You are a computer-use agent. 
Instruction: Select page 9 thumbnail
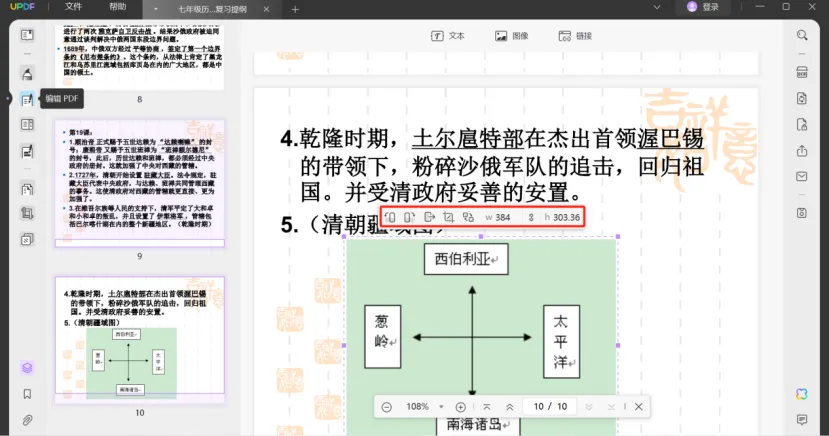click(x=140, y=183)
